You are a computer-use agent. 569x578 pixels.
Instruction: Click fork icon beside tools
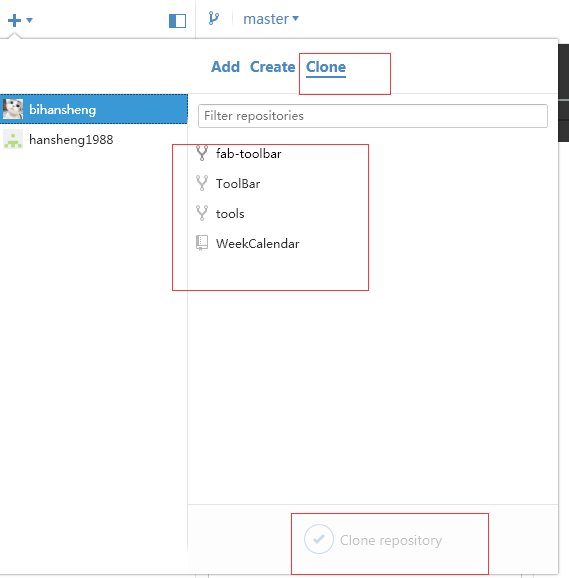[202, 213]
